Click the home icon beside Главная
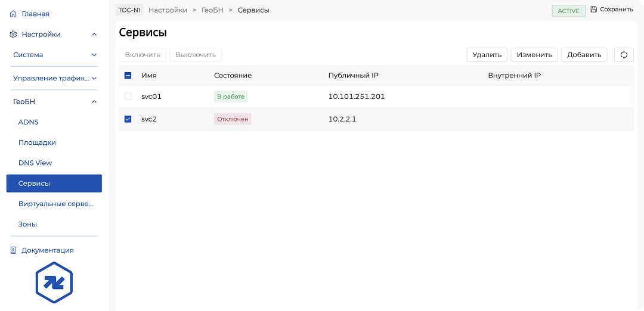 click(x=13, y=14)
